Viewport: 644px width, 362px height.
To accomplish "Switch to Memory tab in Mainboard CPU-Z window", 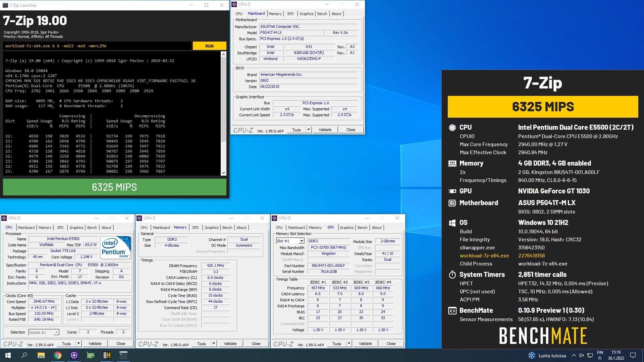I will (x=275, y=14).
